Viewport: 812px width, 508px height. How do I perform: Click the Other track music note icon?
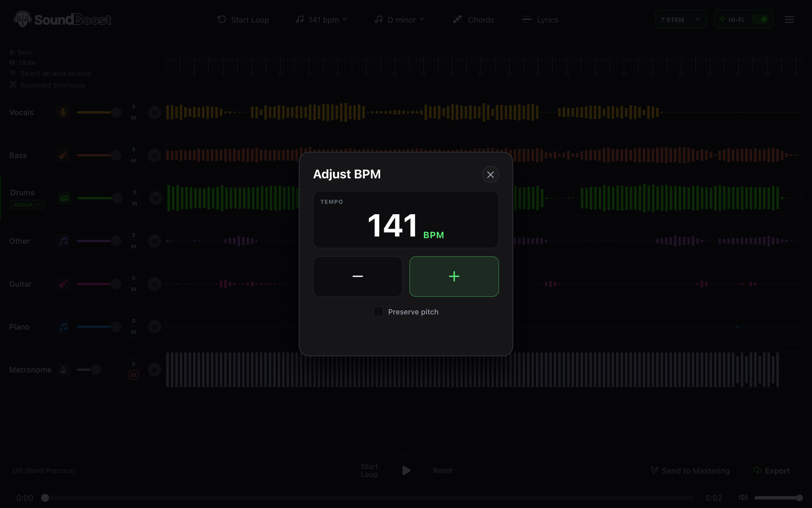[63, 241]
